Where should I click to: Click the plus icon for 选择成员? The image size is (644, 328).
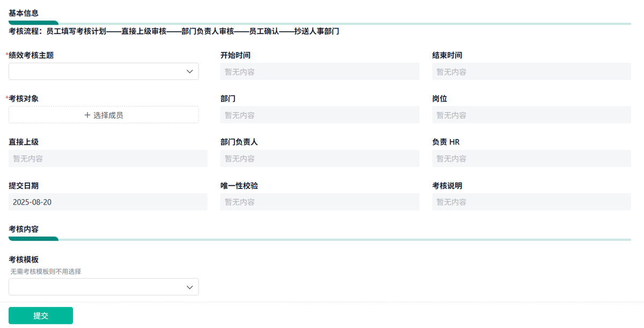[87, 115]
